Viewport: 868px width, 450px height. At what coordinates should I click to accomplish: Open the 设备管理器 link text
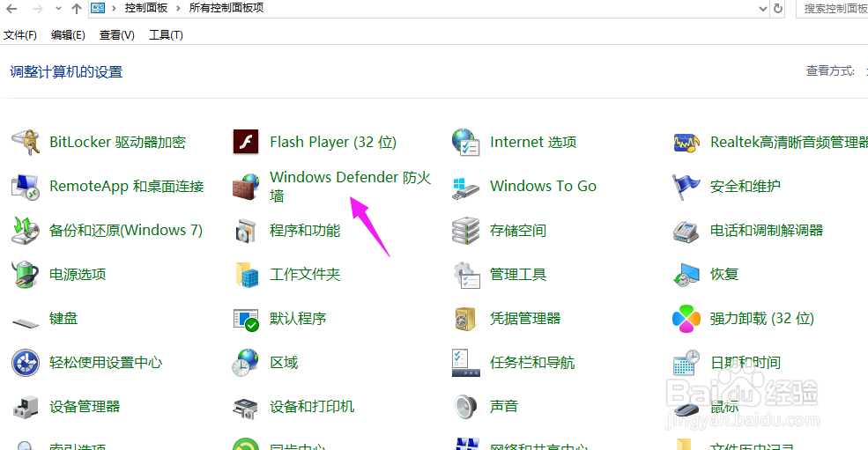click(x=85, y=407)
